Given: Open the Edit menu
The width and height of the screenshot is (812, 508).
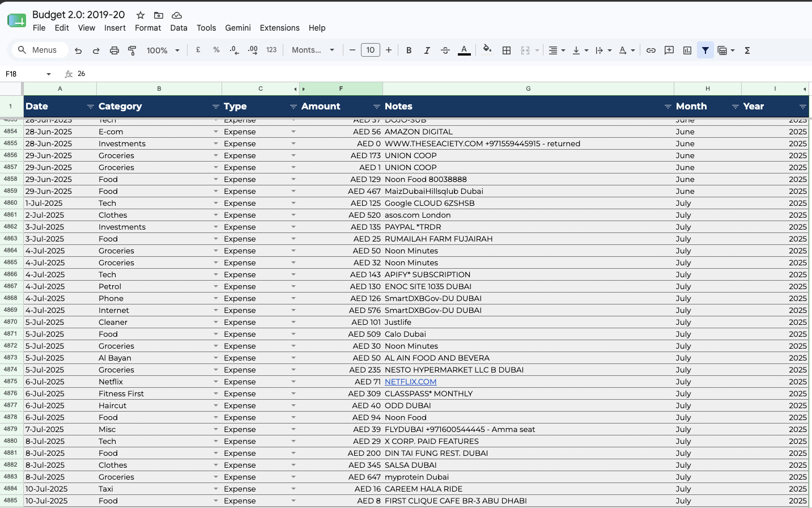Looking at the screenshot, I should click(x=62, y=28).
